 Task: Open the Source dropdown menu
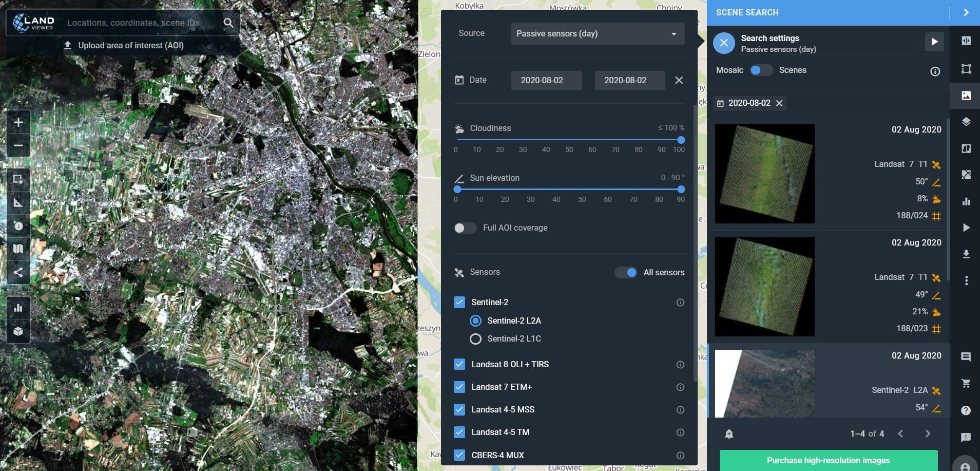[x=597, y=34]
